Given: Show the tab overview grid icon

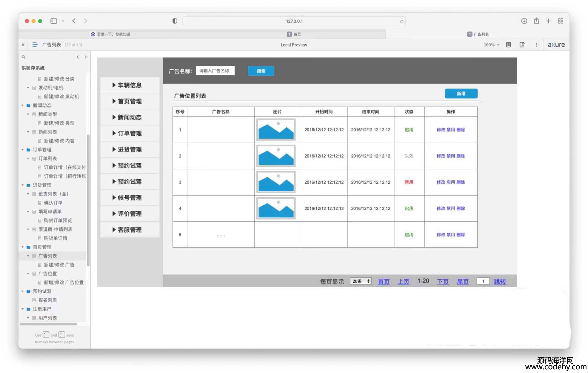Looking at the screenshot, I should coord(560,21).
